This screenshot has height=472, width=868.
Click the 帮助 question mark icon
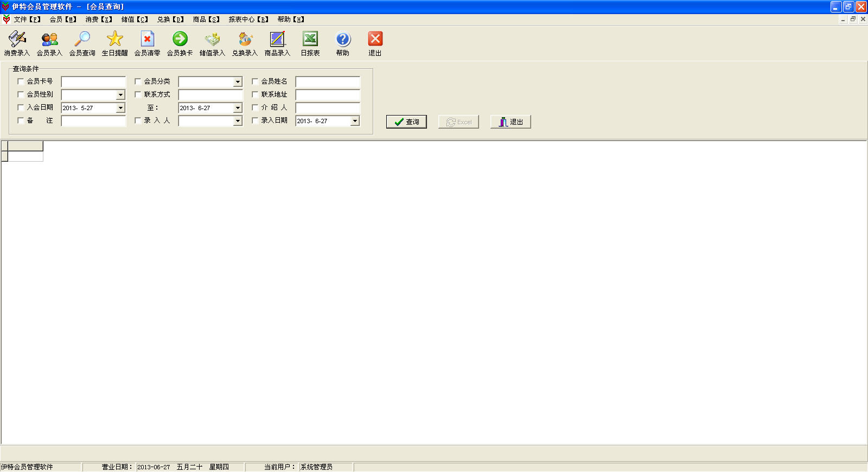[343, 43]
